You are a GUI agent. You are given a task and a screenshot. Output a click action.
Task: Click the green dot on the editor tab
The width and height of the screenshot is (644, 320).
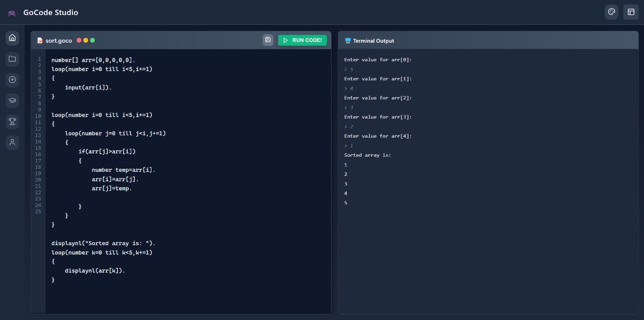click(91, 40)
